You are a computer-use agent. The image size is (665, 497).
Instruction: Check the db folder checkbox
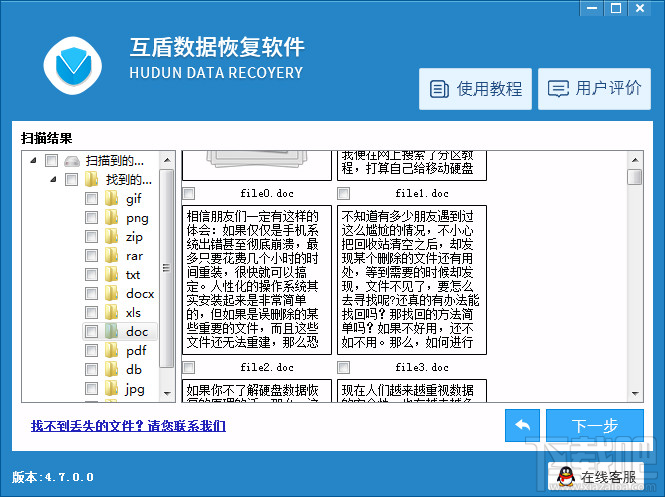coord(91,369)
